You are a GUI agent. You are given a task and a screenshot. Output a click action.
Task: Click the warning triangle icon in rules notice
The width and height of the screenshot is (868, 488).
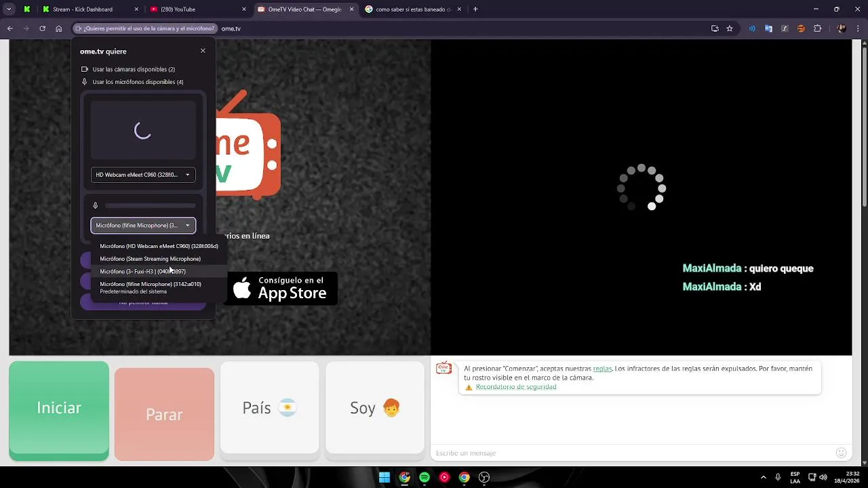tap(469, 388)
